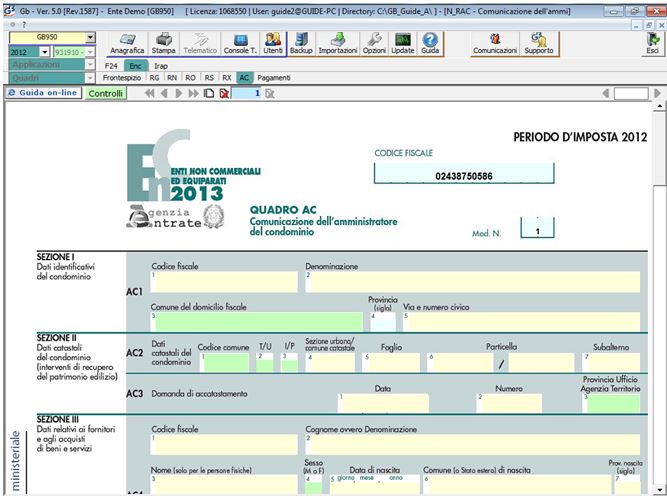The width and height of the screenshot is (667, 496).
Task: Click the delete module red X icon
Action: click(x=224, y=93)
